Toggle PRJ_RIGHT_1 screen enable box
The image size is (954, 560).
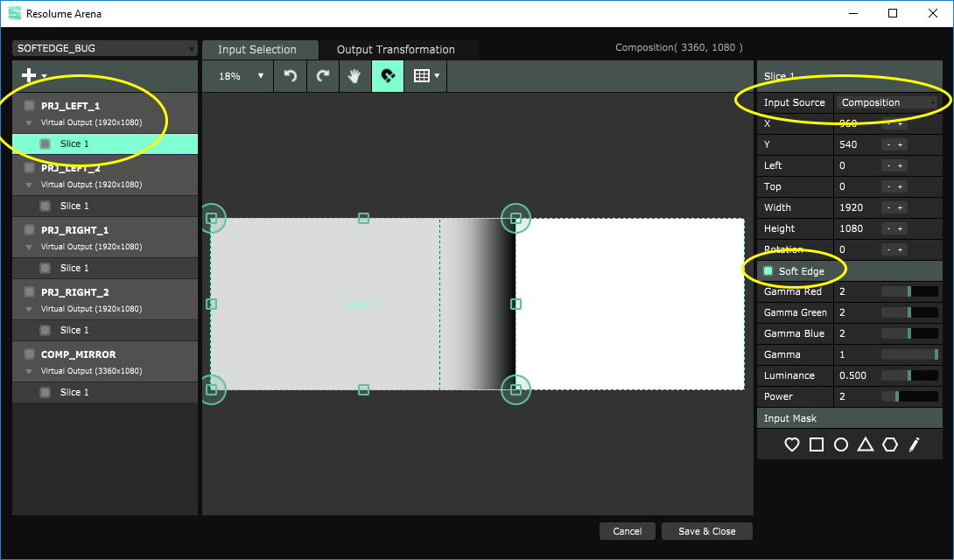(x=29, y=230)
